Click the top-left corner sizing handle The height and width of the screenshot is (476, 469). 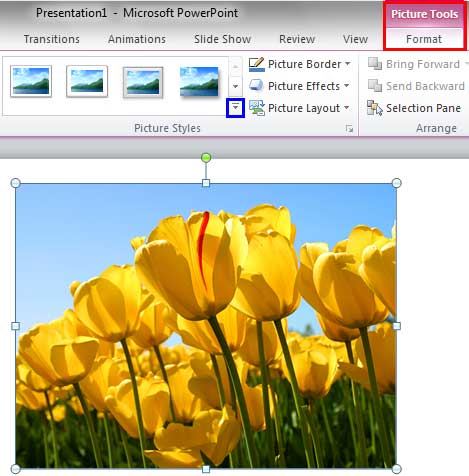[x=16, y=183]
